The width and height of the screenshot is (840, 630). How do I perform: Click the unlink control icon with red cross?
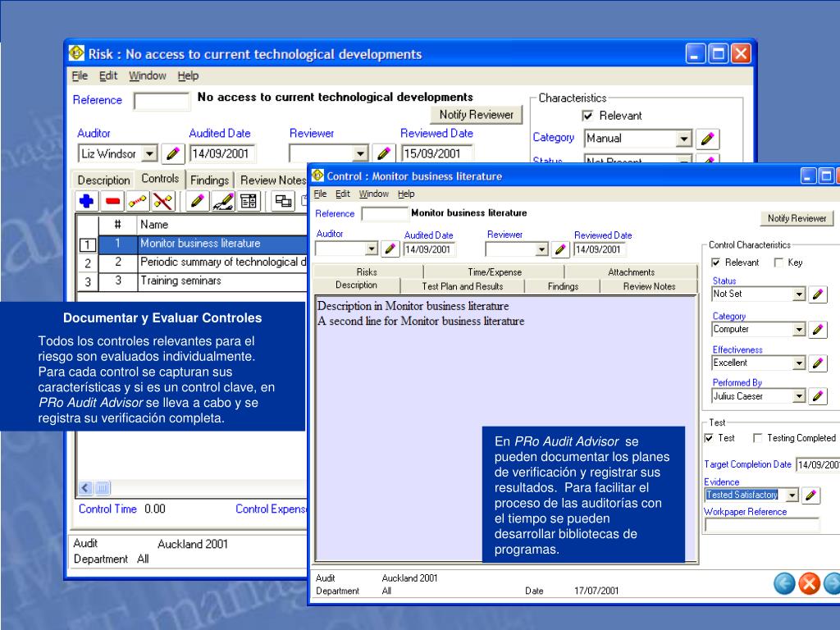click(x=163, y=202)
